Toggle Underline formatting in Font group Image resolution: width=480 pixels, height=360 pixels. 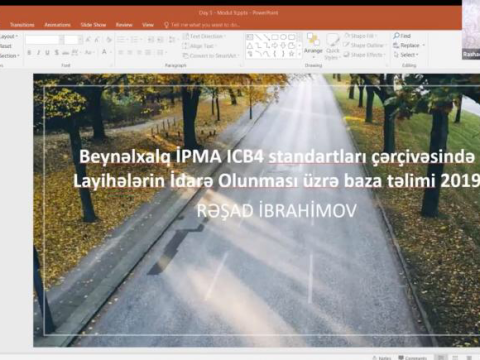coord(47,53)
